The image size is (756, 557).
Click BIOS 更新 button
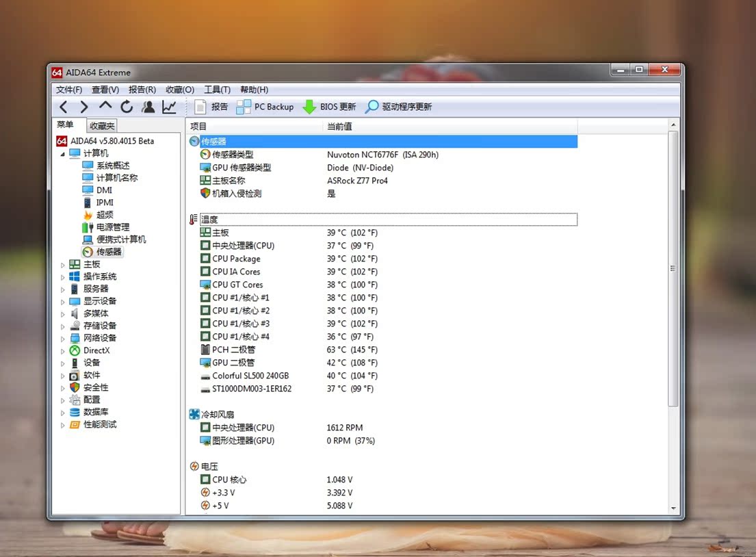pos(329,107)
